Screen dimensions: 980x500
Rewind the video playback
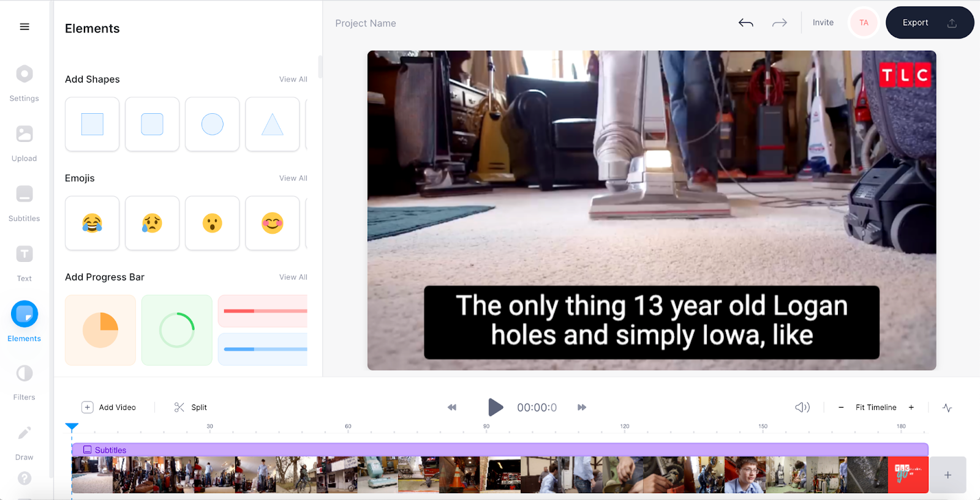pos(452,408)
